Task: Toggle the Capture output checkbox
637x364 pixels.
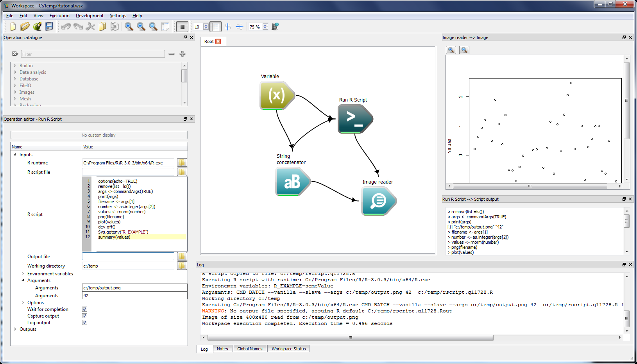Action: coord(84,316)
